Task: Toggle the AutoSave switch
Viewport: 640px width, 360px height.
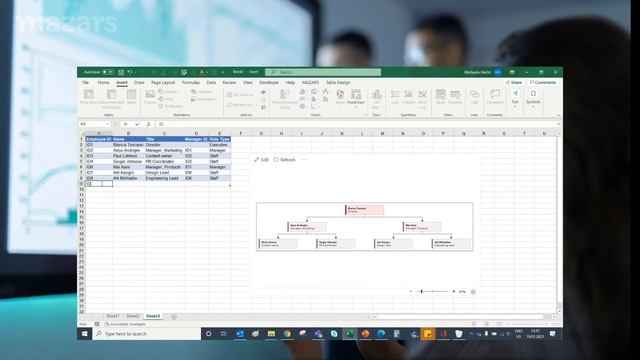Action: (108, 72)
